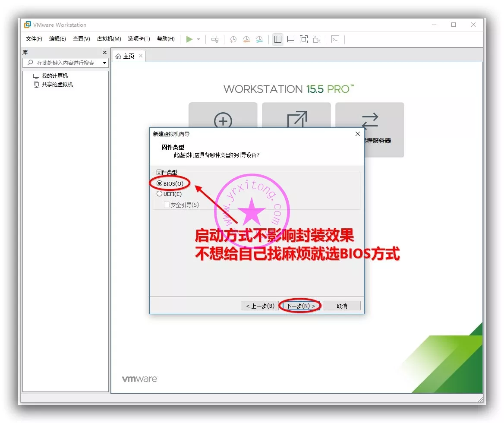The height and width of the screenshot is (423, 504).
Task: Select the UEFI(E) firmware radio button
Action: click(160, 194)
